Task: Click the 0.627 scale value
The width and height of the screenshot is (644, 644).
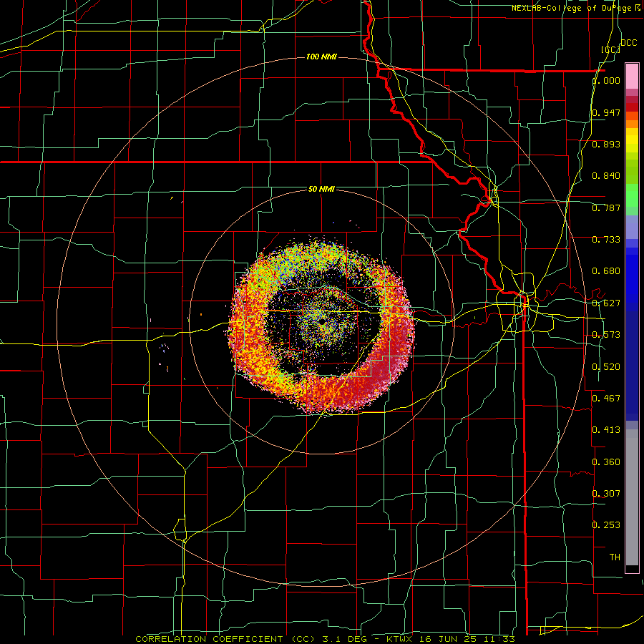Action: (606, 303)
